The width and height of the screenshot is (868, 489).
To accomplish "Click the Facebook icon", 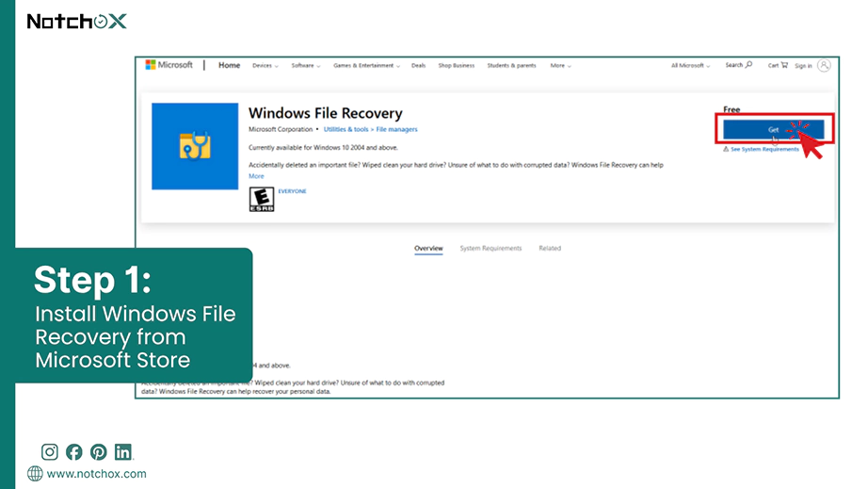I will tap(73, 452).
